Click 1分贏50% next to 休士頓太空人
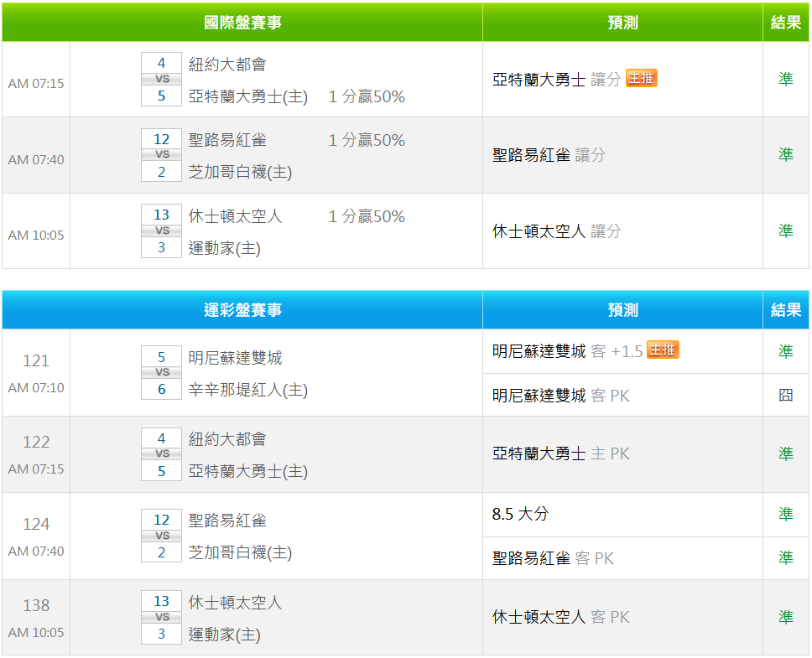This screenshot has width=812, height=658. tap(367, 215)
